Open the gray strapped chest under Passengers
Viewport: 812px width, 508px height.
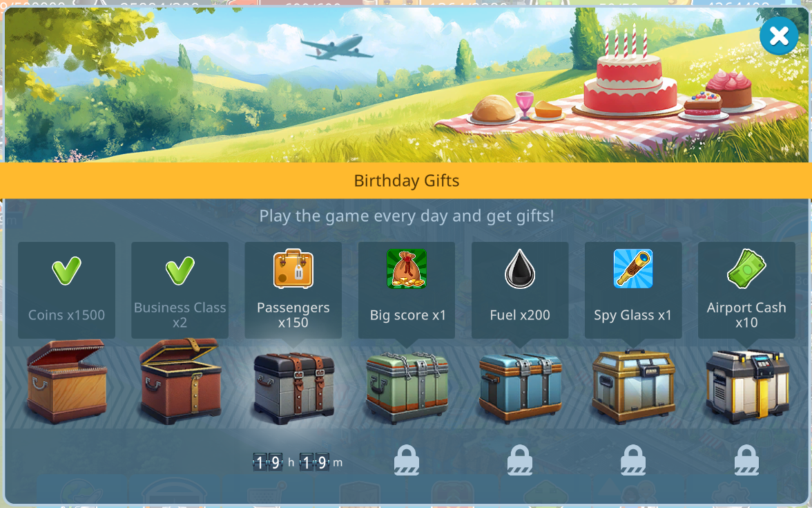point(293,388)
